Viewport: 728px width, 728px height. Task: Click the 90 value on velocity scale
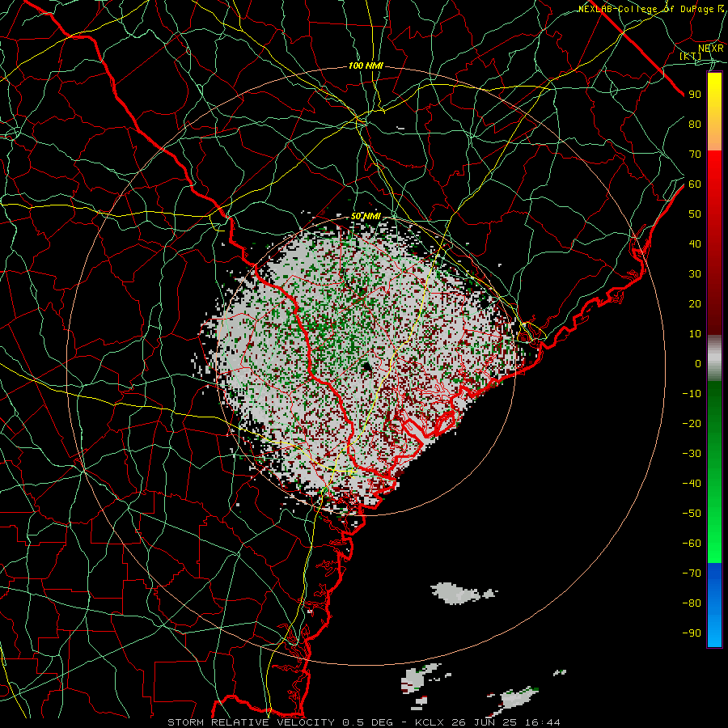[x=695, y=95]
